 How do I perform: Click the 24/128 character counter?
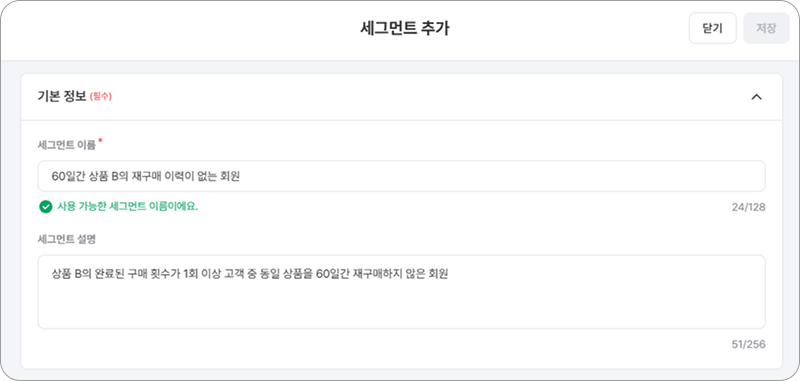[x=748, y=208]
